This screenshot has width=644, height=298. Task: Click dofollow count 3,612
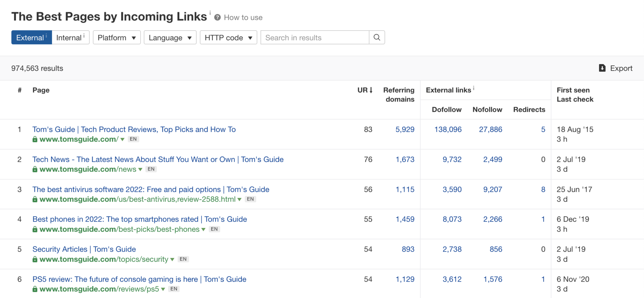[452, 279]
